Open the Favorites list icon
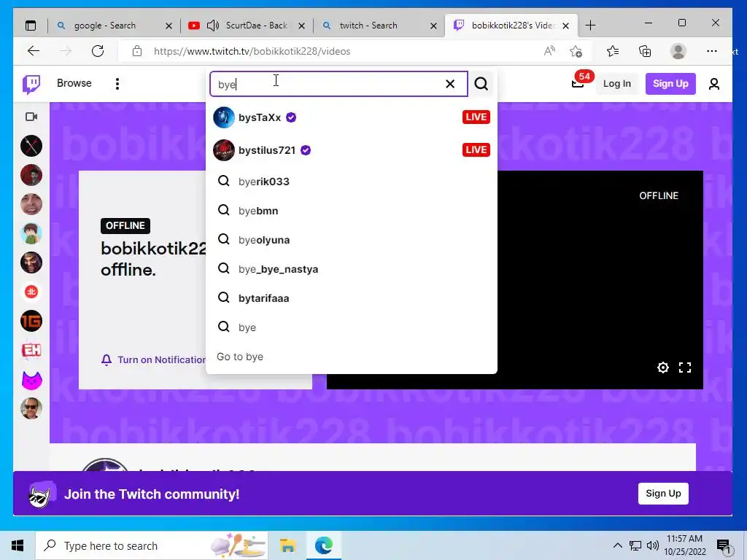This screenshot has width=747, height=560. (613, 51)
